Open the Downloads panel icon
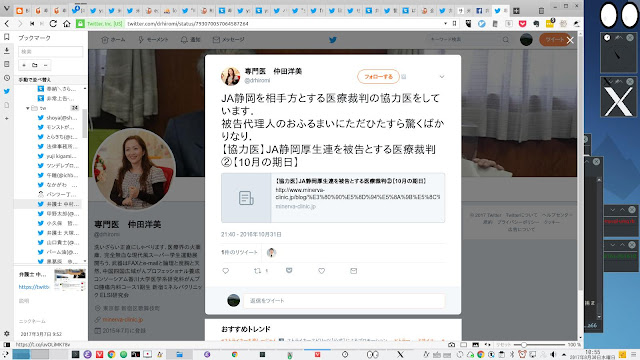The width and height of the screenshot is (640, 360). 7,51
